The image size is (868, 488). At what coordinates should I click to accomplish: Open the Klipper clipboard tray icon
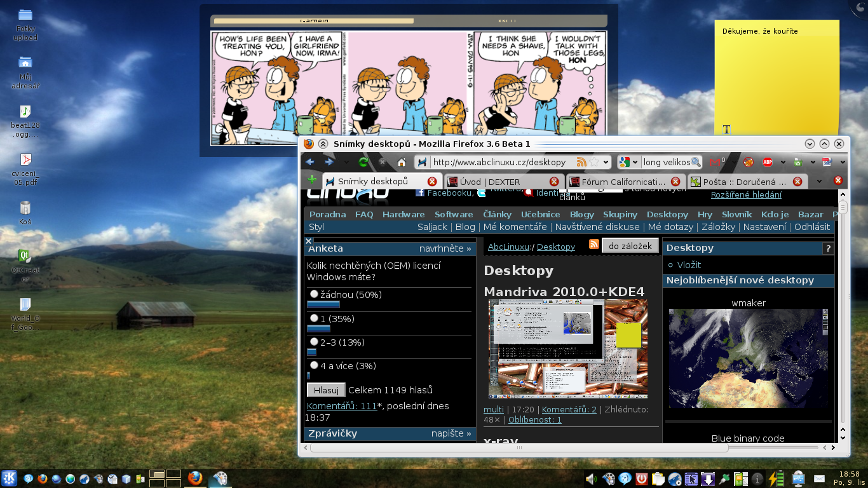tap(658, 478)
